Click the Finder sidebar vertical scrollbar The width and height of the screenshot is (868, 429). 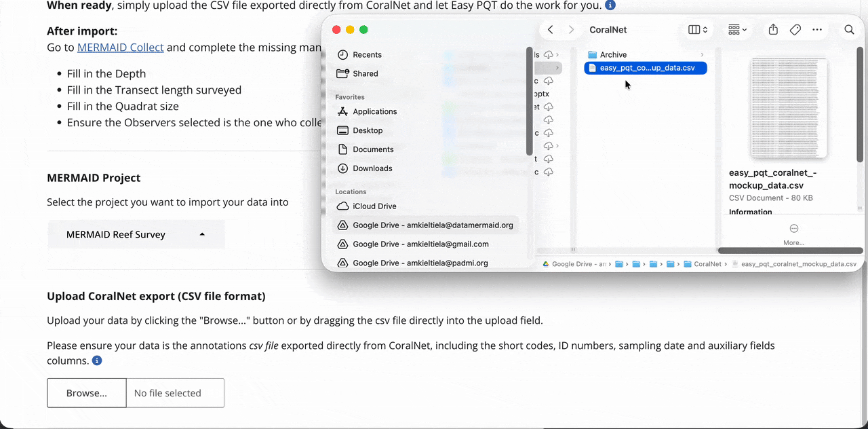click(x=529, y=102)
